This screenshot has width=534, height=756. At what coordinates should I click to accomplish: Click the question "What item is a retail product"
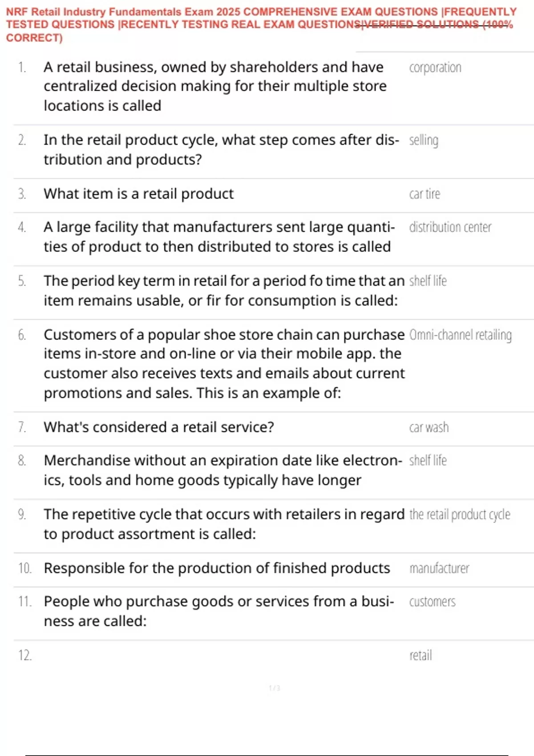click(138, 194)
